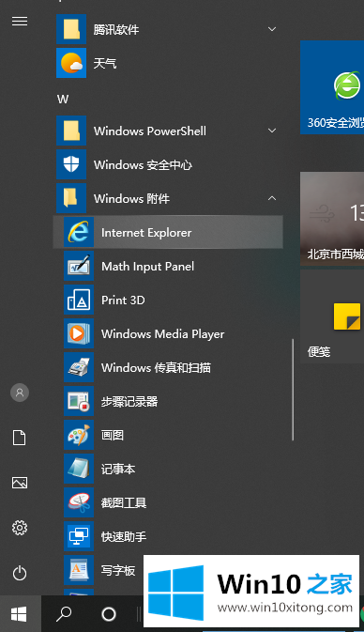Open 记事本 notepad icon

tap(79, 470)
